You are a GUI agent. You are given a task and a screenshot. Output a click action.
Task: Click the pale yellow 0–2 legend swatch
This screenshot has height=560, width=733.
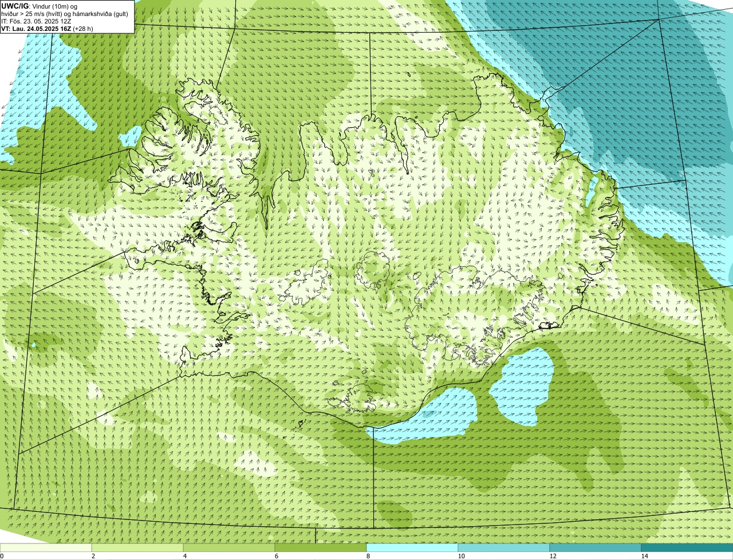pyautogui.click(x=46, y=547)
